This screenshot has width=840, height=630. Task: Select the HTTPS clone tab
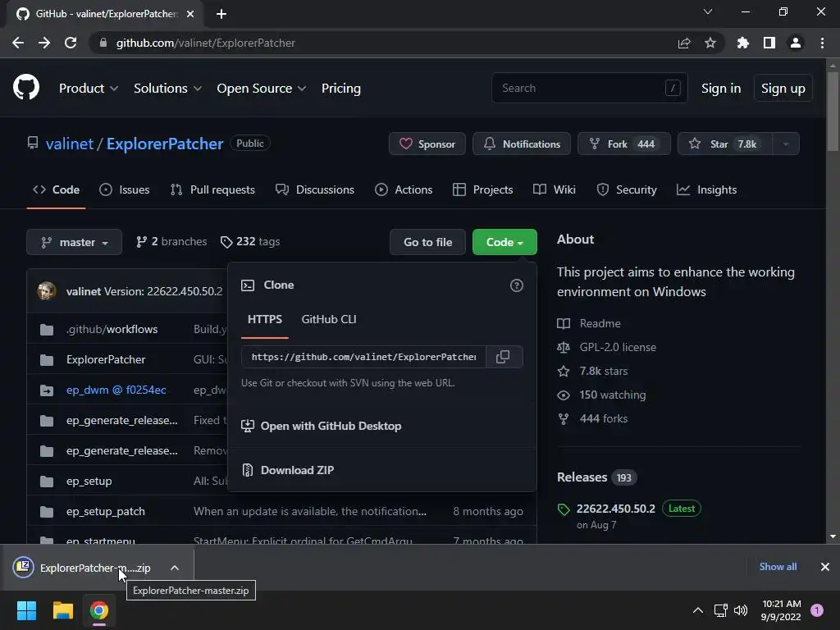pos(265,319)
